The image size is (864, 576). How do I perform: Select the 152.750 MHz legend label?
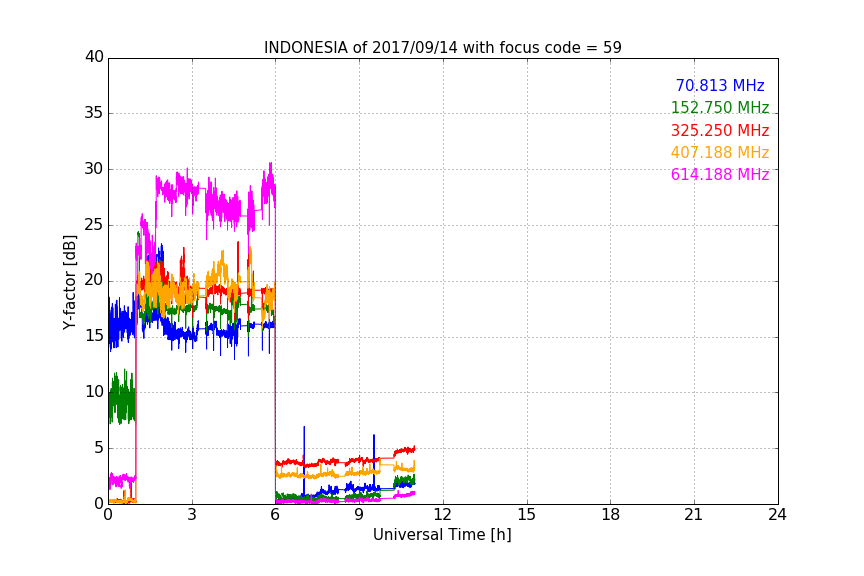[x=720, y=107]
